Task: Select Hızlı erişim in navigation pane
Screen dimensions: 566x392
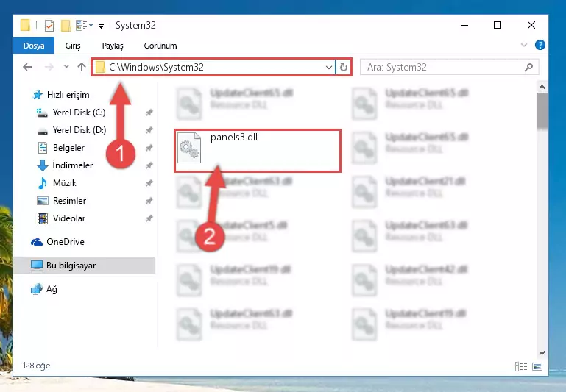Action: (x=68, y=95)
